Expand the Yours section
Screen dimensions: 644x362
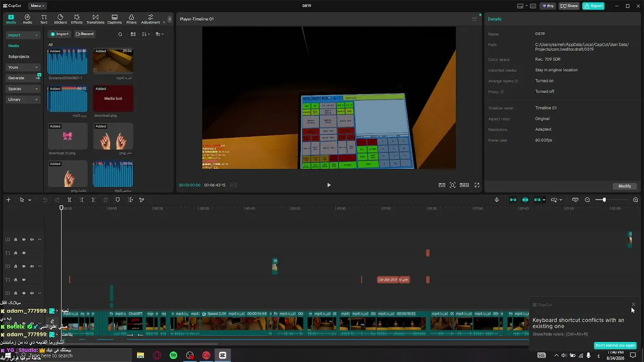[x=23, y=67]
